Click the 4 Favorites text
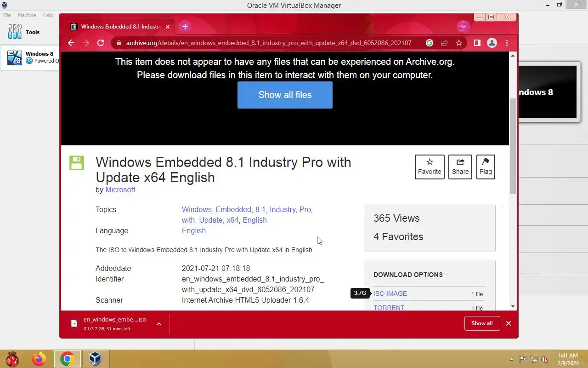Screen dimensions: 588x368 click(x=398, y=236)
